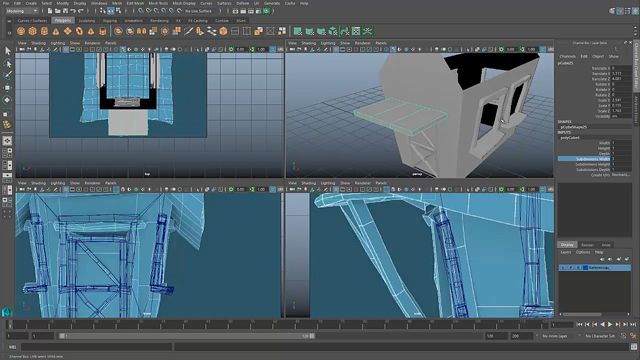Image resolution: width=640 pixels, height=360 pixels.
Task: Create a polygon sphere from the shelf
Action: pyautogui.click(x=21, y=31)
